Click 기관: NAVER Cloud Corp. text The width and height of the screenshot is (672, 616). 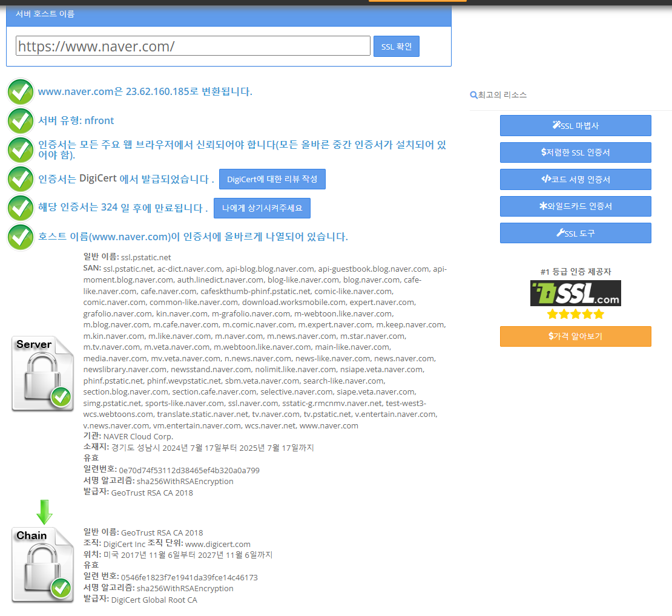point(128,436)
